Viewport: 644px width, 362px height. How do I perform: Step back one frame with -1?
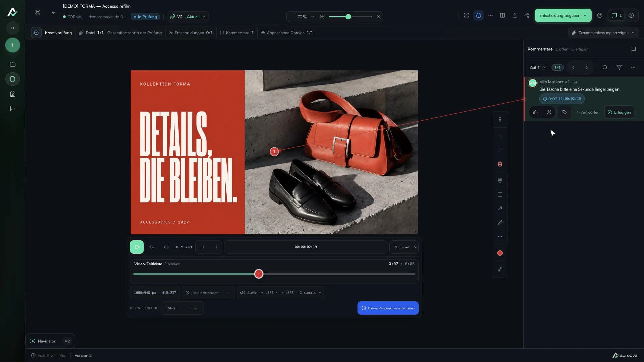click(202, 247)
